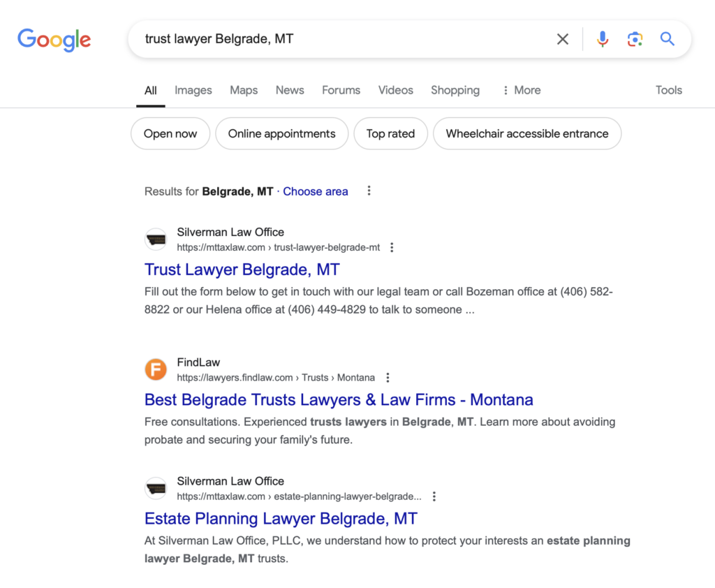Expand the More search categories menu
Viewport: 715px width, 588px height.
coord(521,90)
